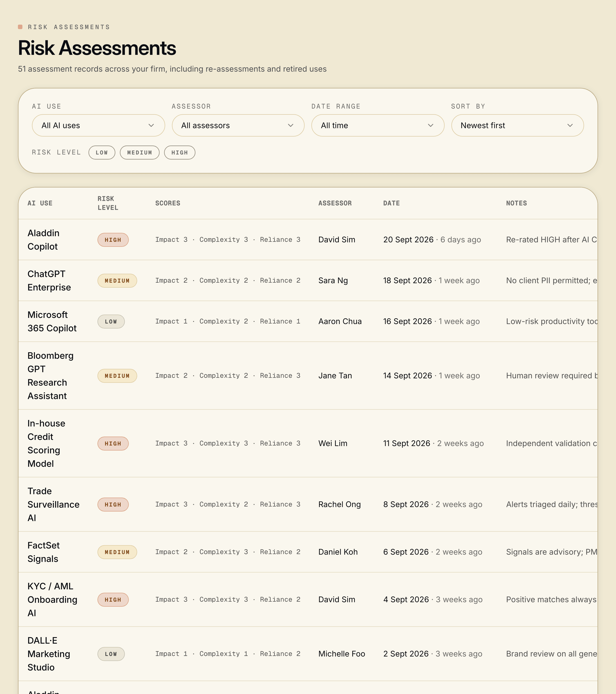Click the note 'Signals are advisory'
This screenshot has width=616, height=694.
(x=551, y=552)
